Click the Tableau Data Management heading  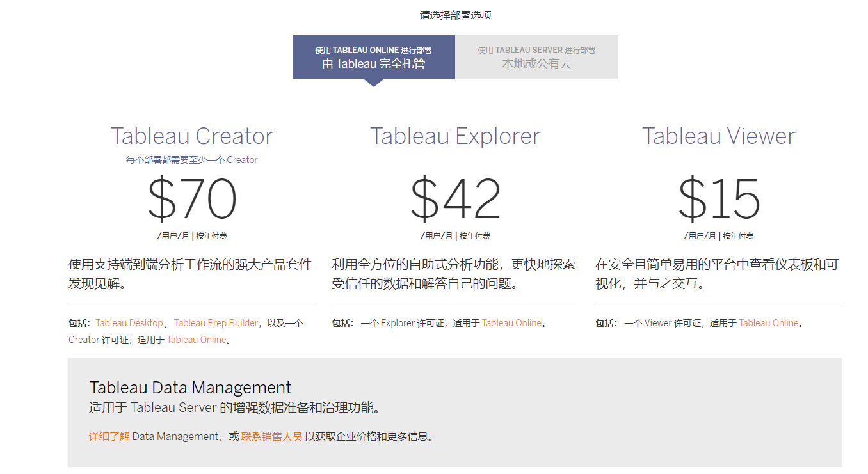point(190,387)
